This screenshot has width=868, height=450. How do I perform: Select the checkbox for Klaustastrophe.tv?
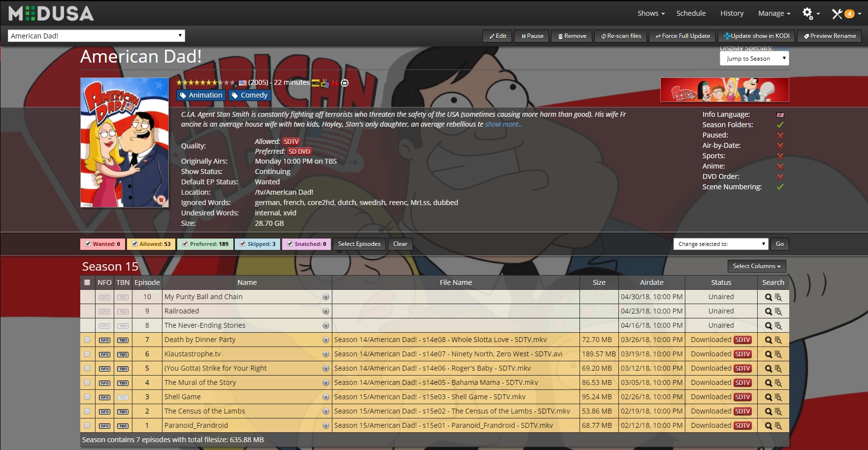pyautogui.click(x=87, y=354)
